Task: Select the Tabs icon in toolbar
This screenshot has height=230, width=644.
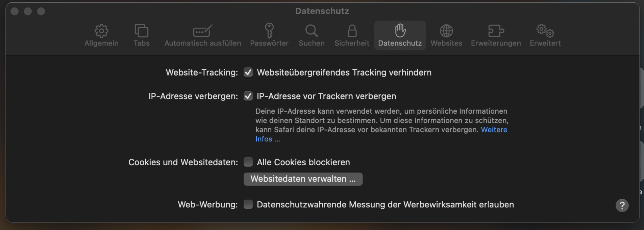Action: (x=141, y=31)
